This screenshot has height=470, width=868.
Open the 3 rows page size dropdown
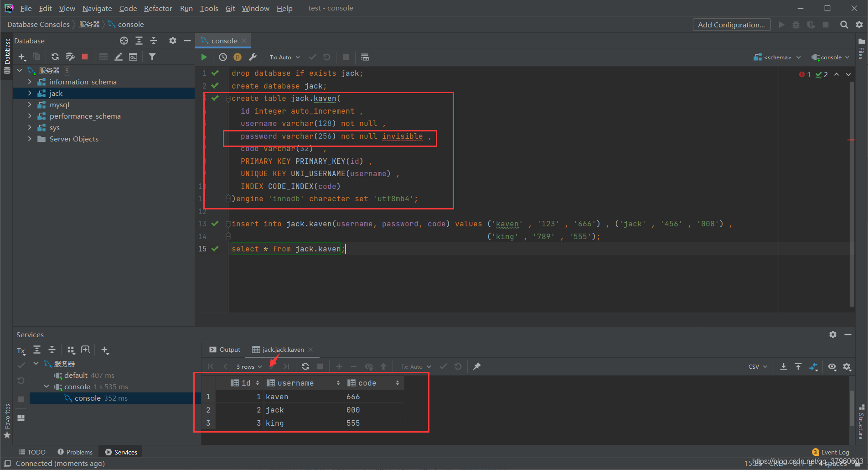249,366
